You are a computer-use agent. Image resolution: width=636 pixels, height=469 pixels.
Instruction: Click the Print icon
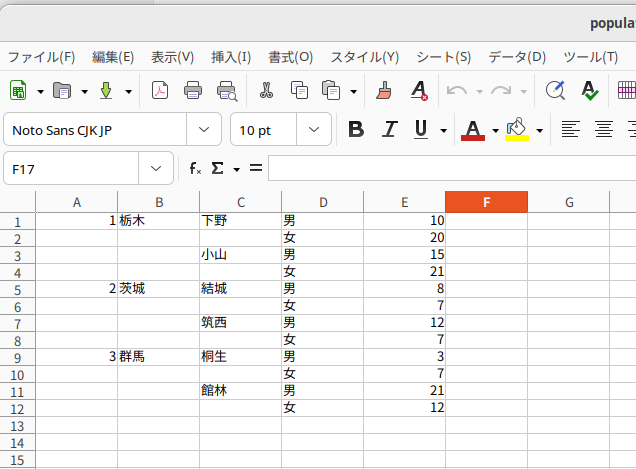point(193,90)
